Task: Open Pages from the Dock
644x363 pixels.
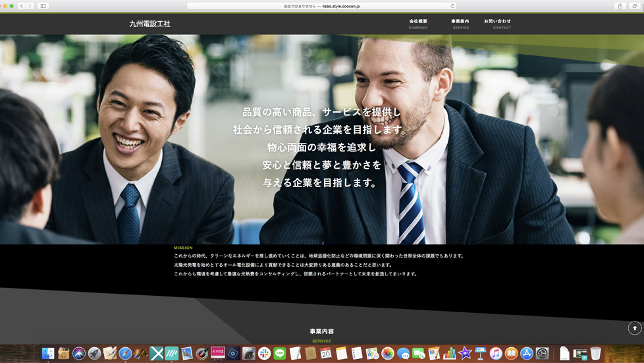Action: click(x=434, y=353)
